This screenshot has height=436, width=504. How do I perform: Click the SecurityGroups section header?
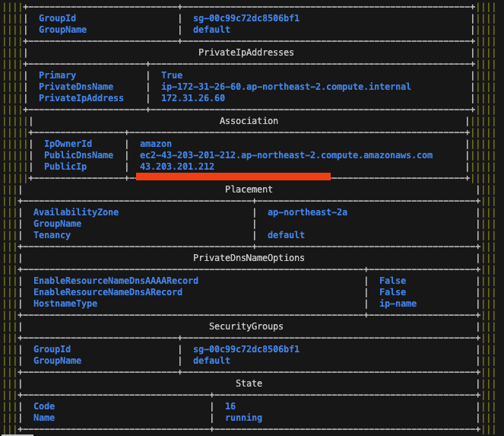246,326
